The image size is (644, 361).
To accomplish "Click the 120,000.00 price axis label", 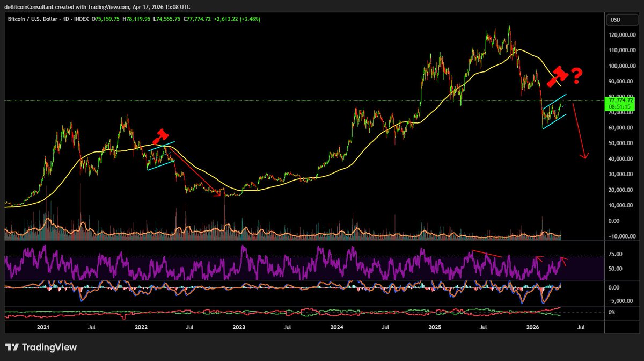I will [621, 35].
